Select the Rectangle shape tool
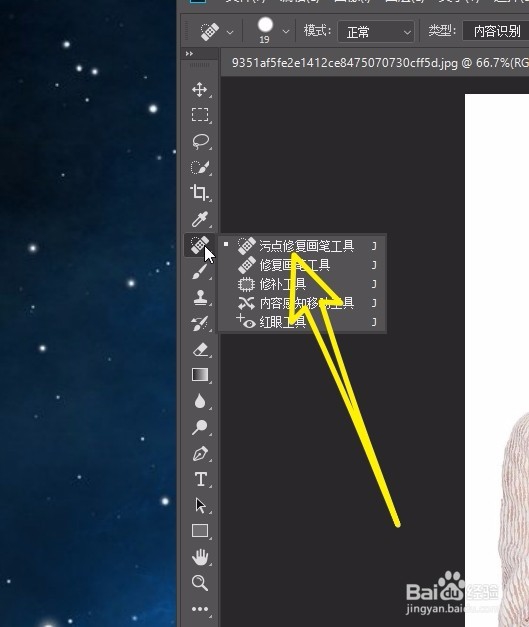 click(200, 531)
